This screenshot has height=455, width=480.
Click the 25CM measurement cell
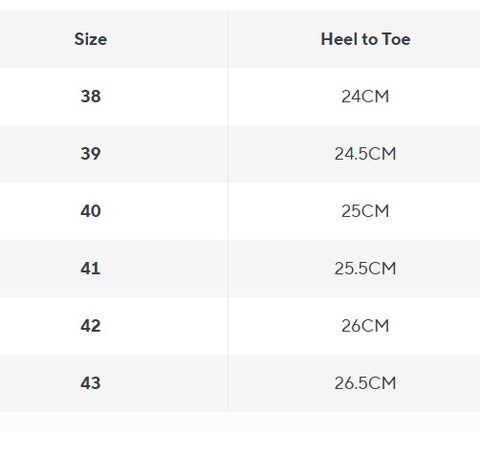click(365, 211)
